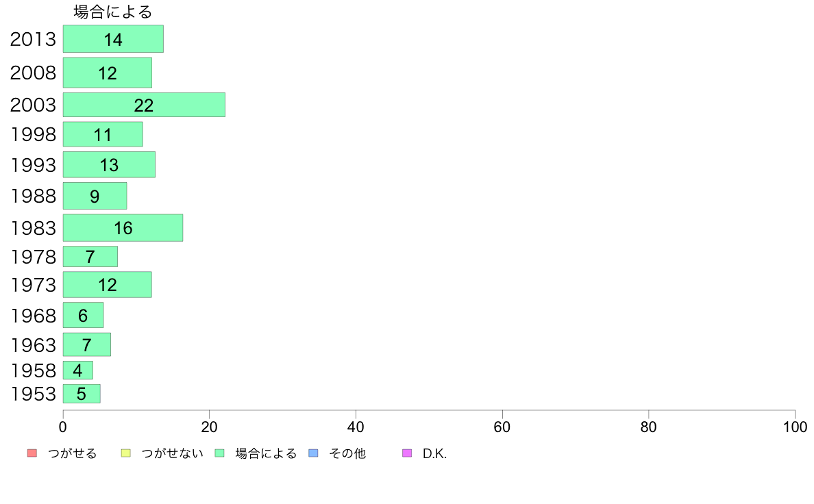Click the 1953 bar showing 5
This screenshot has height=504, width=814.
pyautogui.click(x=82, y=394)
